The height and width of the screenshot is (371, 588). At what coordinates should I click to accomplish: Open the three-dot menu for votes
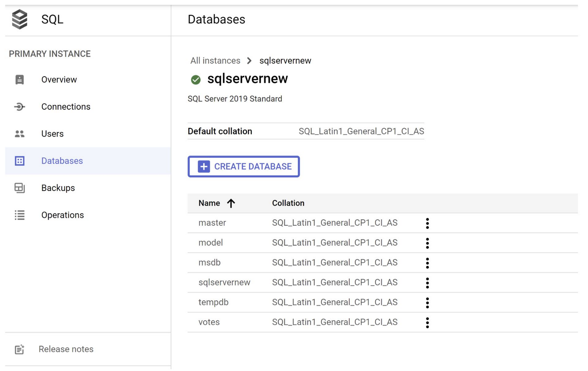(427, 322)
